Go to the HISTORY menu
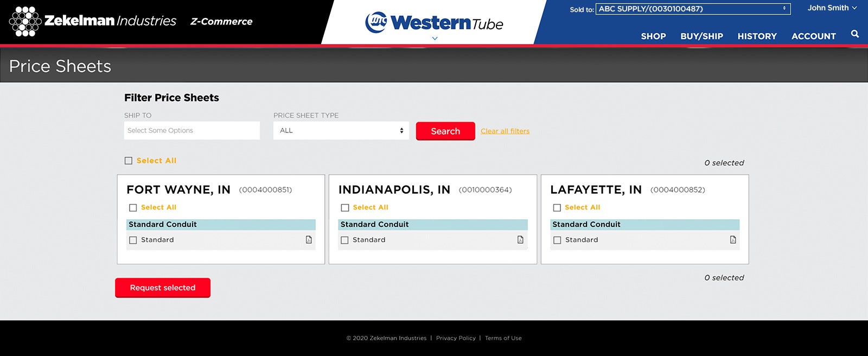The image size is (868, 356). (757, 36)
